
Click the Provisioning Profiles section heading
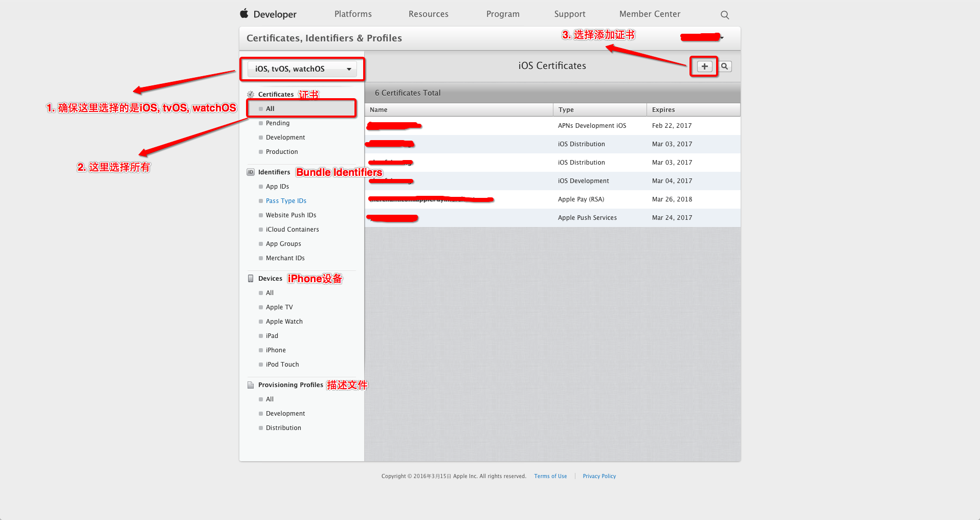291,385
